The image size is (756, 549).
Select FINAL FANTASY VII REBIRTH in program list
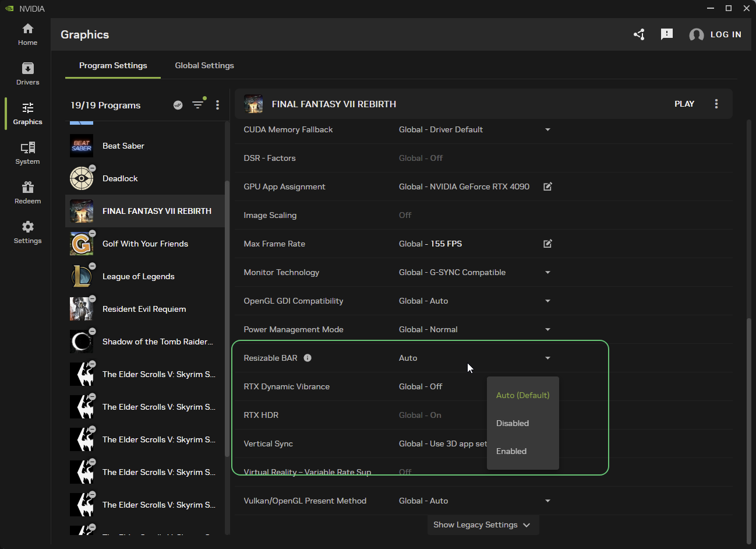(x=145, y=211)
